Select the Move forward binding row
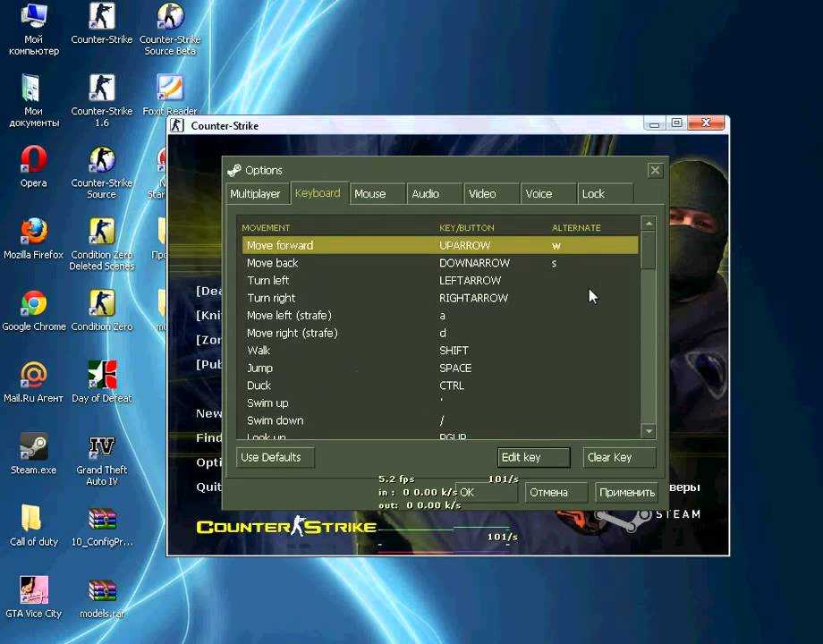 (440, 245)
